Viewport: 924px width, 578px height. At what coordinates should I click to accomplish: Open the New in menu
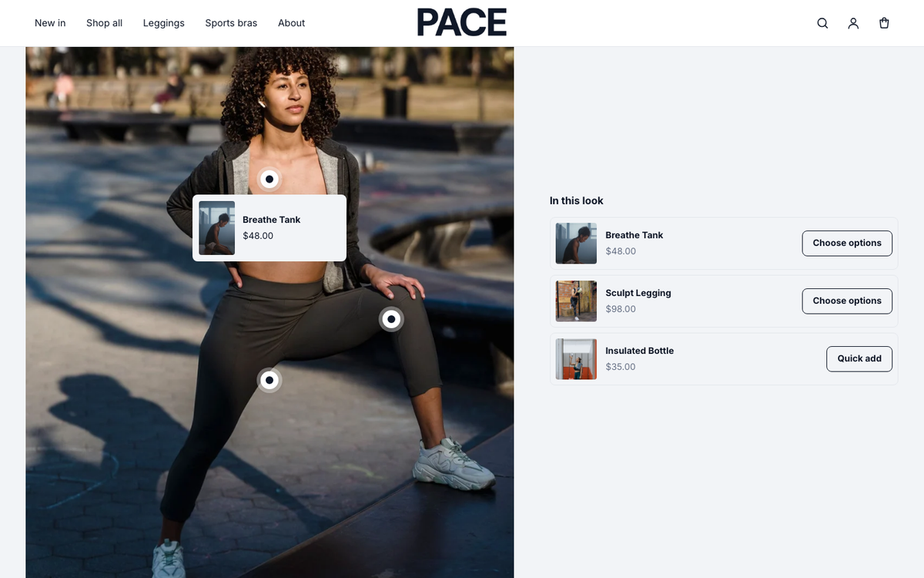click(50, 23)
